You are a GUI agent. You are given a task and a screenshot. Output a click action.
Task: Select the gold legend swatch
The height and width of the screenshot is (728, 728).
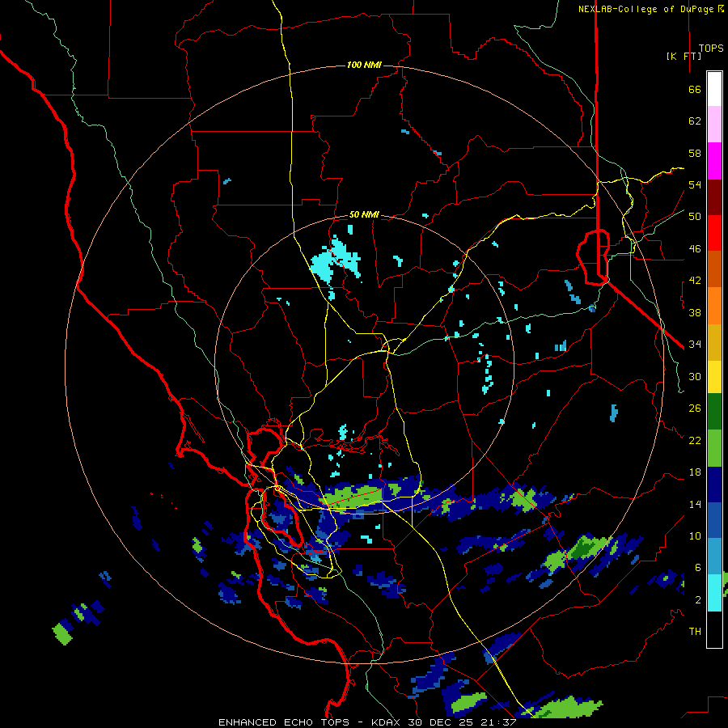pyautogui.click(x=714, y=342)
